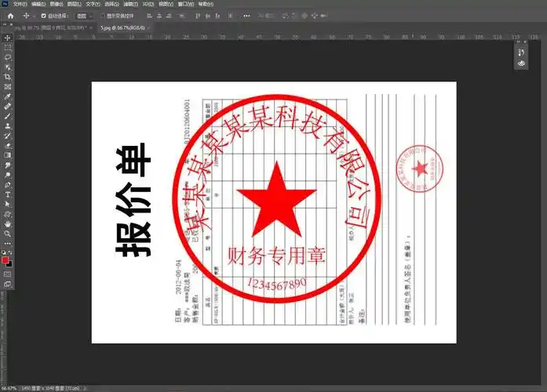Open the three-dots align options button
This screenshot has height=392, width=547.
pos(246,16)
